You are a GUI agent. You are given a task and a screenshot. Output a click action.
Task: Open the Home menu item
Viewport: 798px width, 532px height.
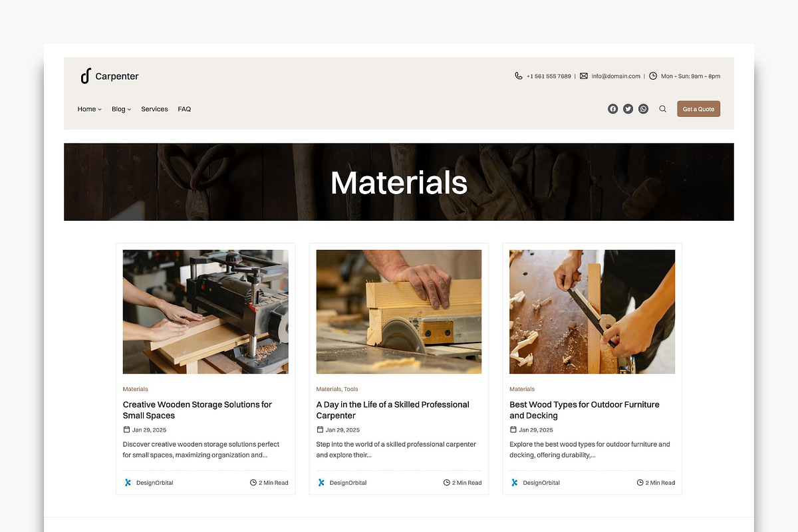coord(86,109)
